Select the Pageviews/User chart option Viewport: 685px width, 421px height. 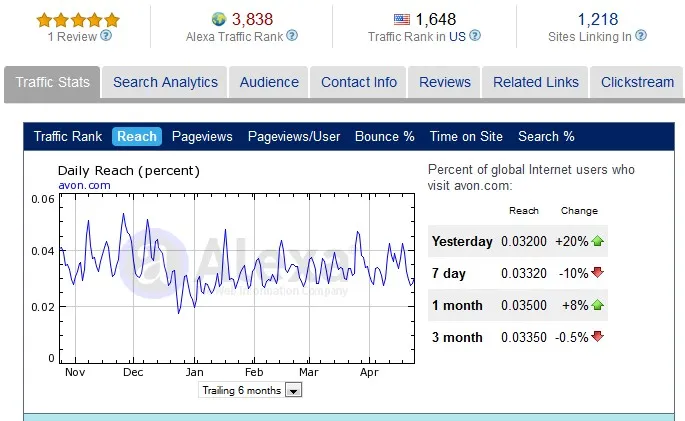[294, 136]
